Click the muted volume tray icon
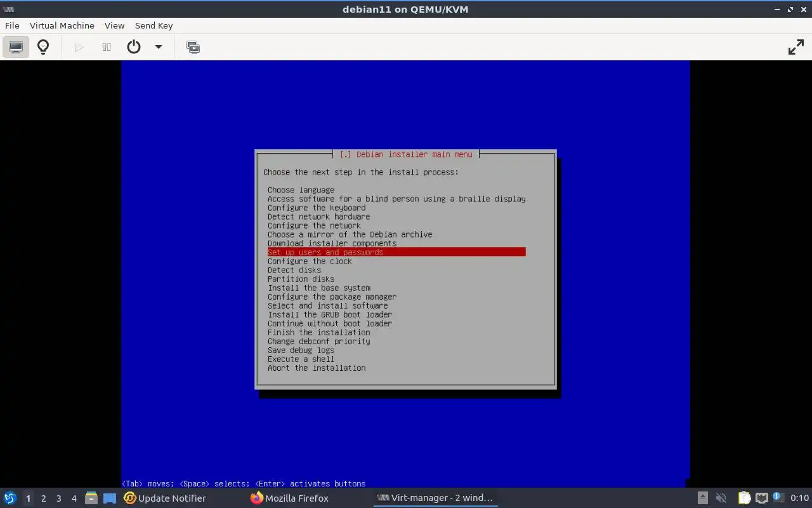The width and height of the screenshot is (812, 508). 721,498
